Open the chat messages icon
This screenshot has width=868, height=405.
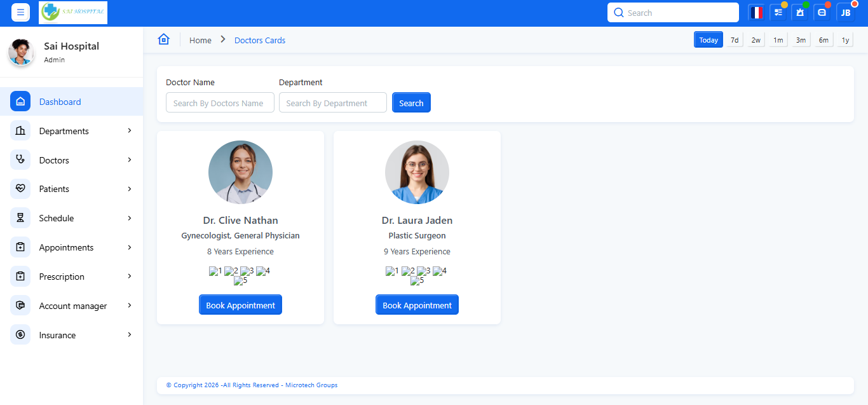point(822,13)
